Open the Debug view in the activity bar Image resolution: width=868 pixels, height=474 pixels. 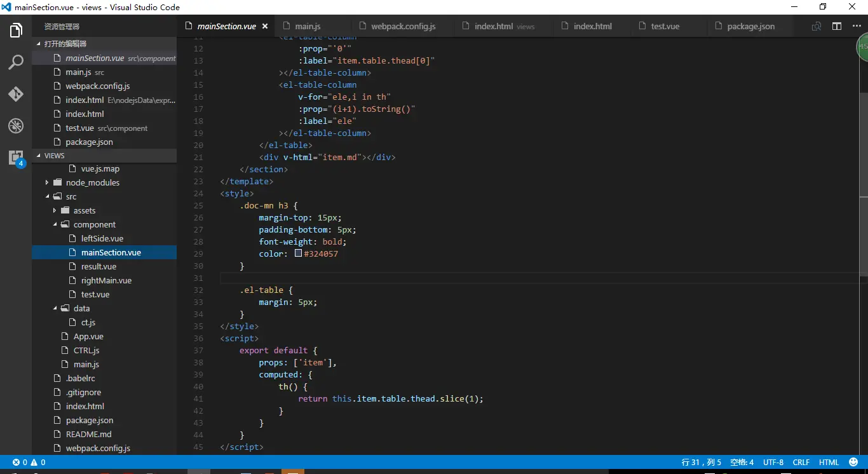tap(16, 126)
